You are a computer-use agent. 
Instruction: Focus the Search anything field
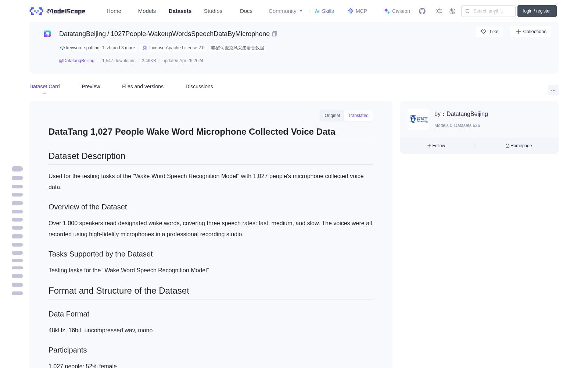coord(488,11)
